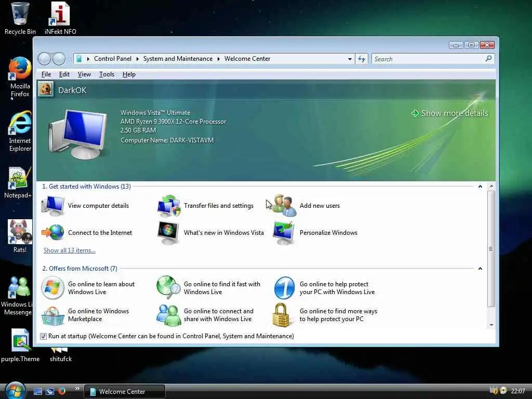532x399 pixels.
Task: Click scrollbar up arrow in Welcome Center
Action: point(491,186)
